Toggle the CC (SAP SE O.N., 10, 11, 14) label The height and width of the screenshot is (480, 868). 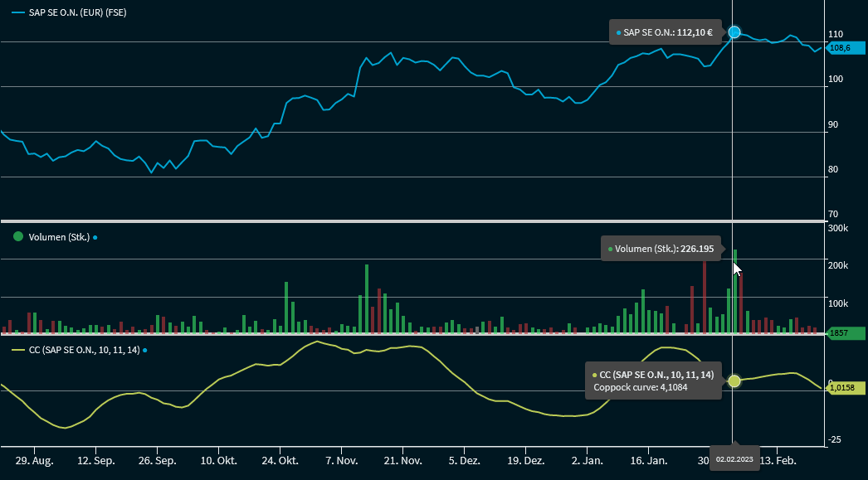click(84, 351)
